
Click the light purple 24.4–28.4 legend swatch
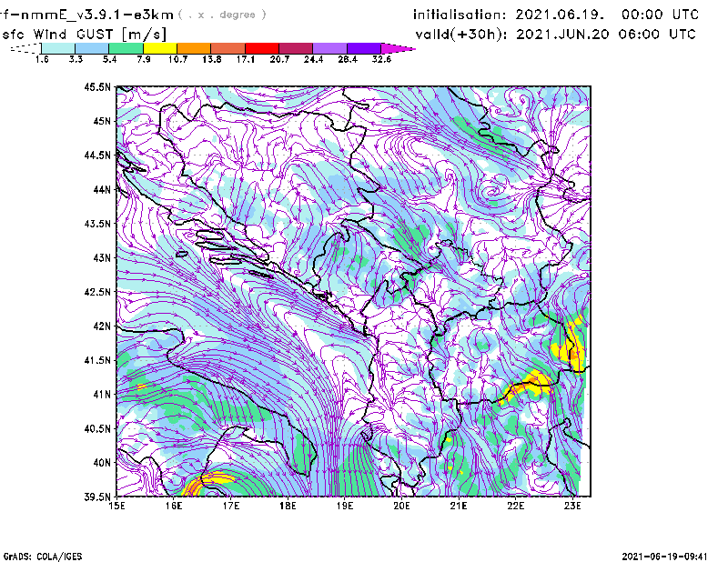(x=329, y=48)
